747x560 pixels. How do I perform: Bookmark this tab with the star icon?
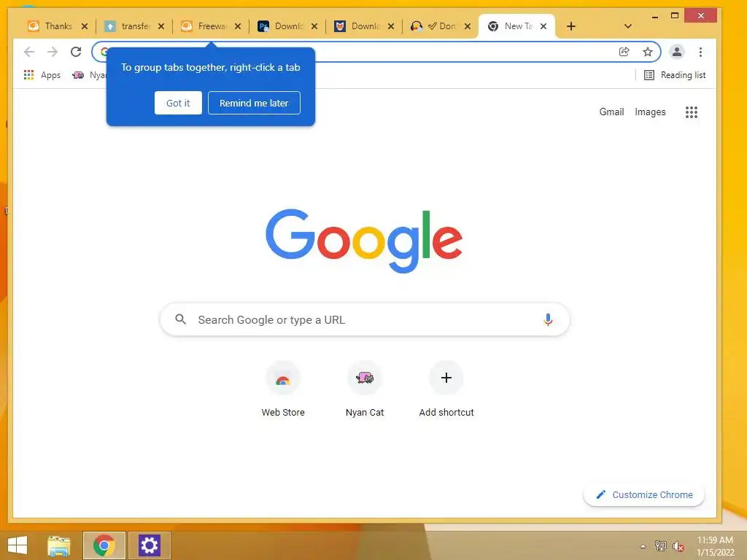pos(648,52)
